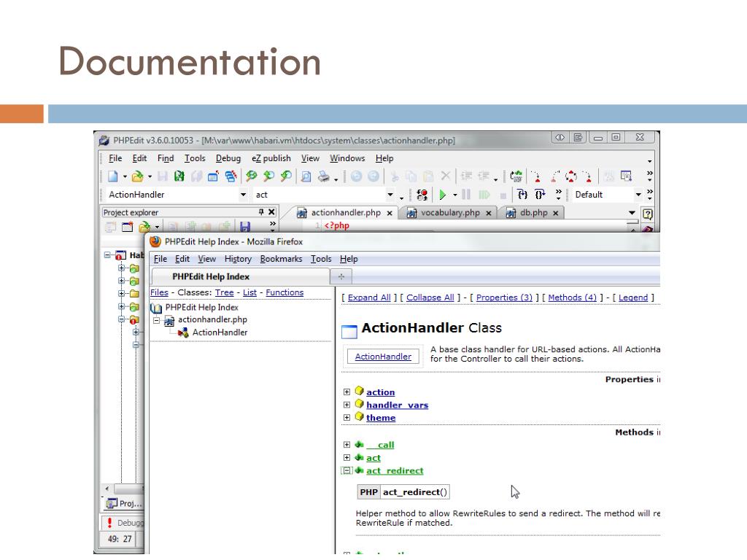Click the green method icon beside __call
Image resolution: width=747 pixels, height=560 pixels.
click(359, 445)
